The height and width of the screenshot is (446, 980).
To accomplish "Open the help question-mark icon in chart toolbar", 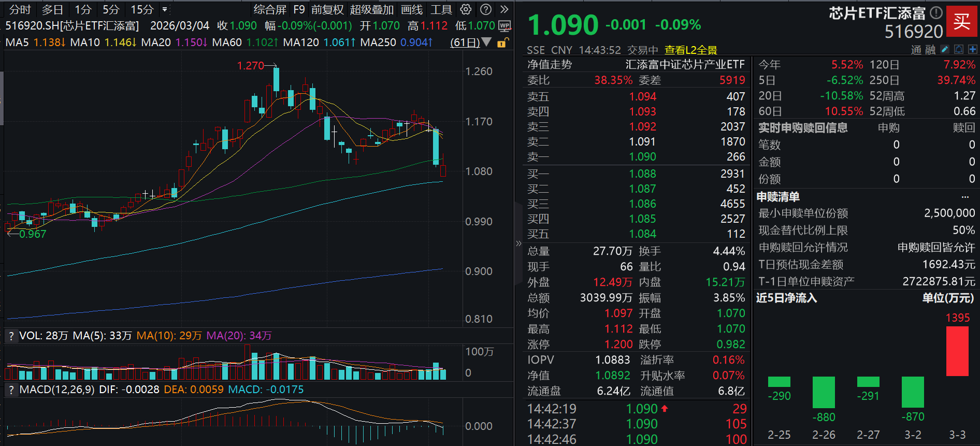I will [485, 9].
